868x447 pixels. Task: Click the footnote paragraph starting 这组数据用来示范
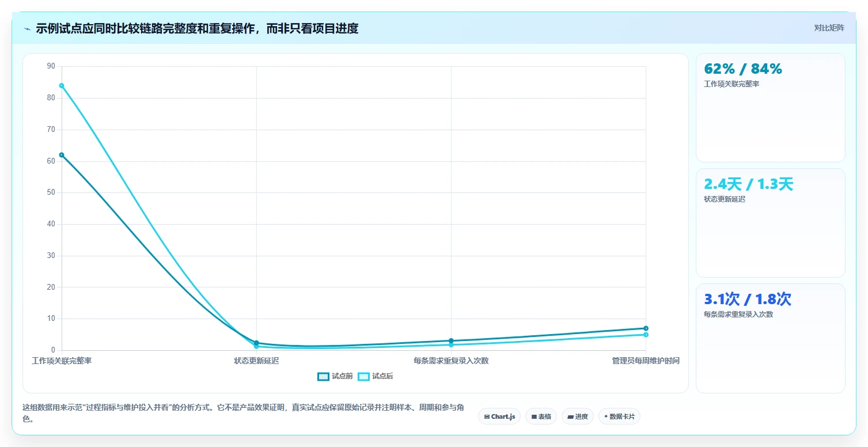pos(244,413)
